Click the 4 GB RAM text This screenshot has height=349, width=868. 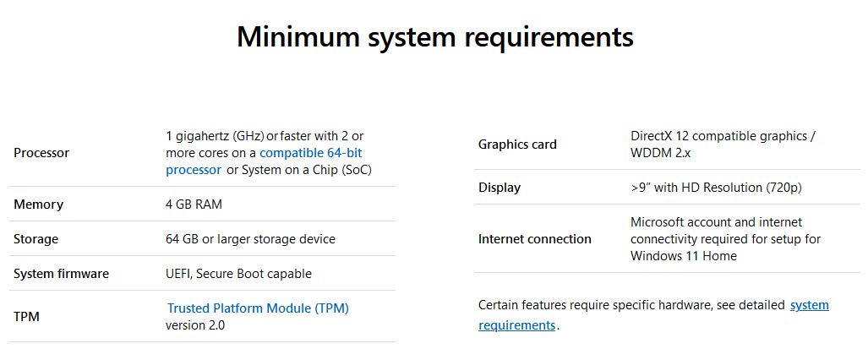194,204
